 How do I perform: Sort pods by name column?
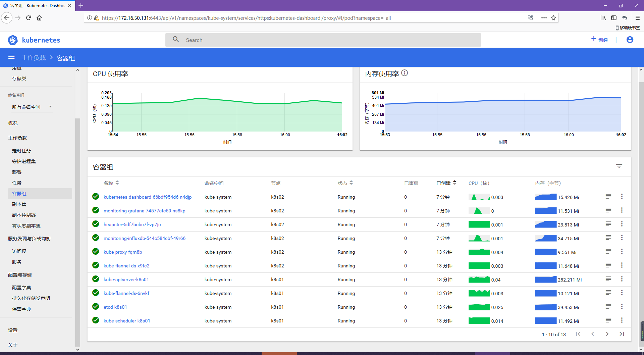[x=117, y=183]
